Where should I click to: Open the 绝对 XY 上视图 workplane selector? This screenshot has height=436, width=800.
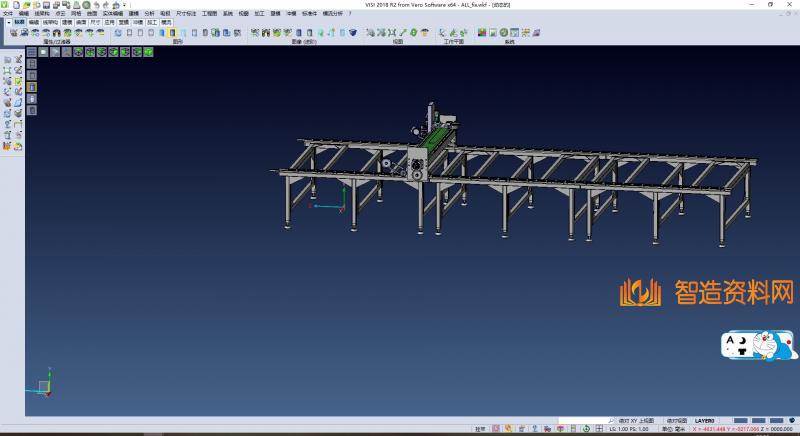pos(636,420)
